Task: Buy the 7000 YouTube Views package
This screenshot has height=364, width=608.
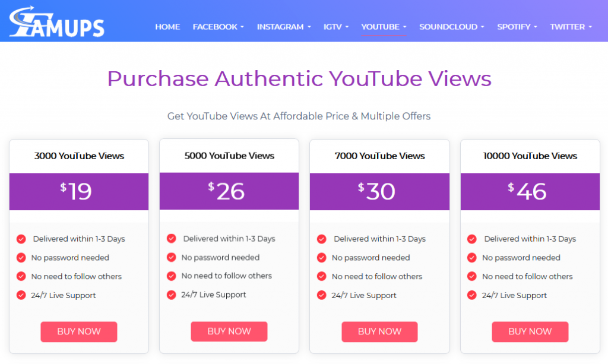Action: tap(379, 331)
